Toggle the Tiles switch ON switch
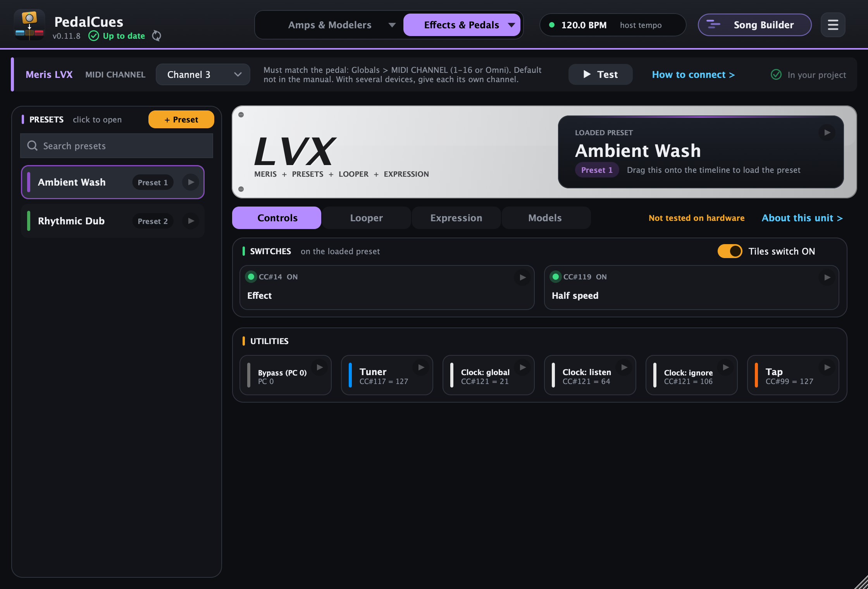Viewport: 868px width, 589px height. pos(730,251)
